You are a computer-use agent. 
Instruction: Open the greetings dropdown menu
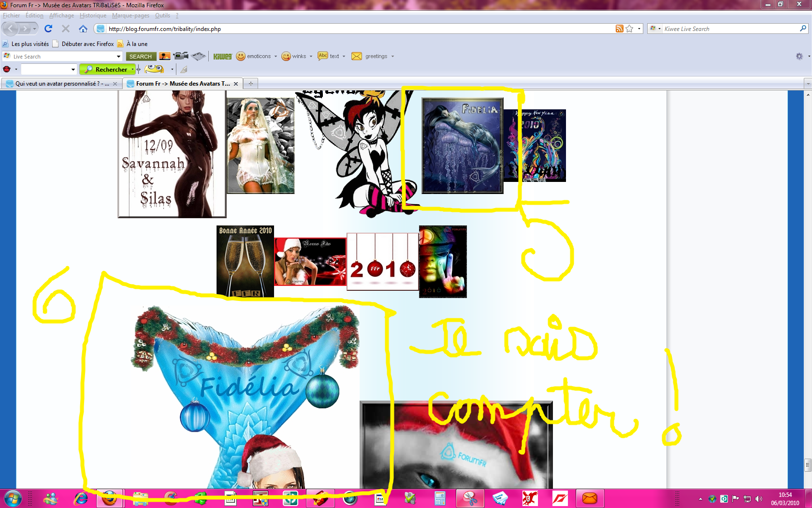(392, 57)
